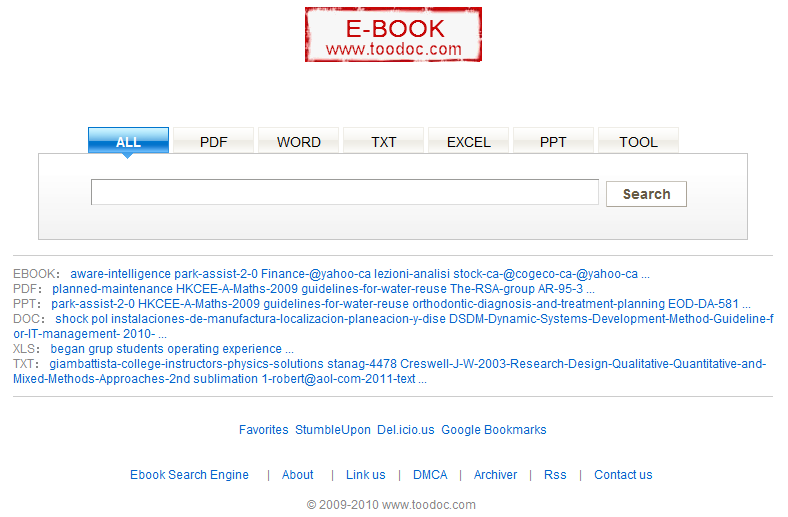Image resolution: width=788 pixels, height=517 pixels.
Task: Switch to the WORD tab
Action: pos(299,142)
